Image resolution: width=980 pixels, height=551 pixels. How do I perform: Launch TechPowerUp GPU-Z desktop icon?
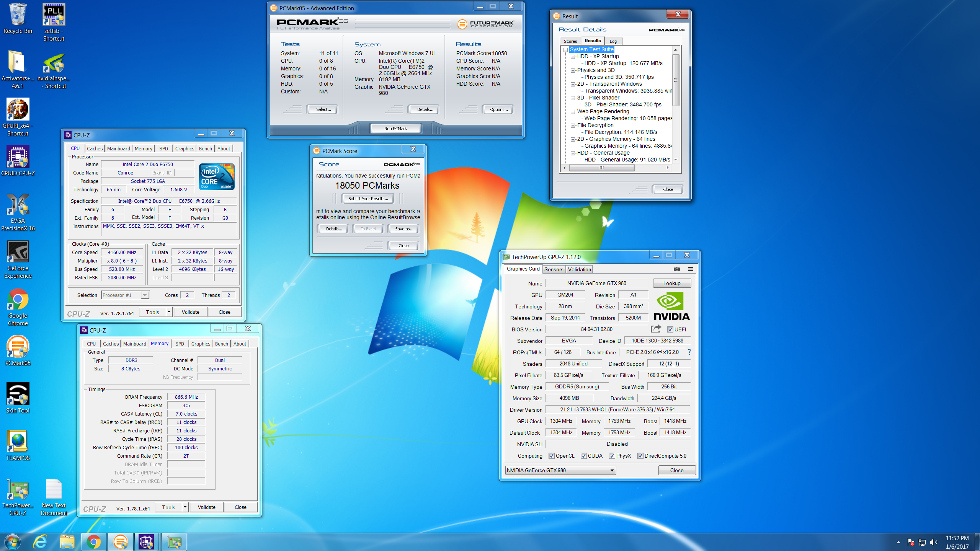[x=18, y=497]
